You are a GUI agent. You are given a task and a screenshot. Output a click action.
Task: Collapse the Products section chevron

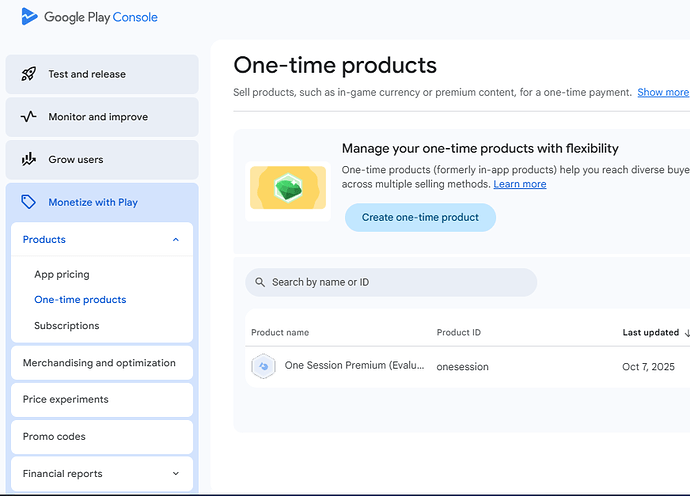click(176, 239)
